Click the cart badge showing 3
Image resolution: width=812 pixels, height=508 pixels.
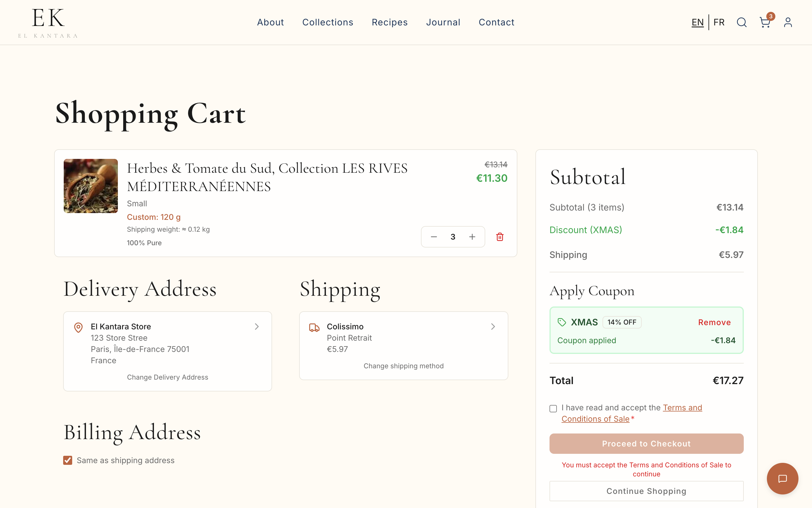coord(771,16)
